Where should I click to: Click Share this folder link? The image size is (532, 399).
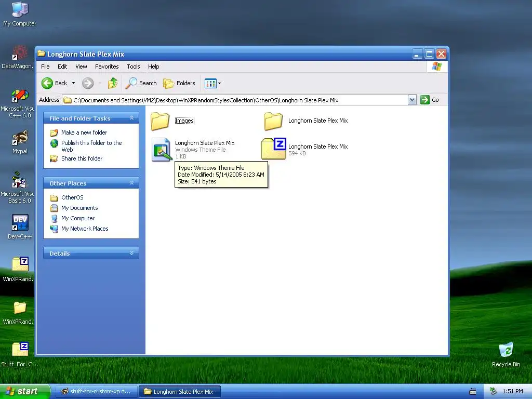(82, 158)
